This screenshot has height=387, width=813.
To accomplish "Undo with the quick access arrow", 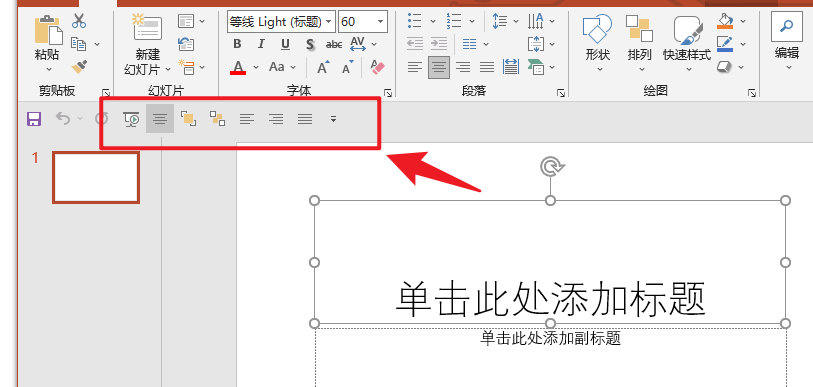I will click(x=63, y=119).
